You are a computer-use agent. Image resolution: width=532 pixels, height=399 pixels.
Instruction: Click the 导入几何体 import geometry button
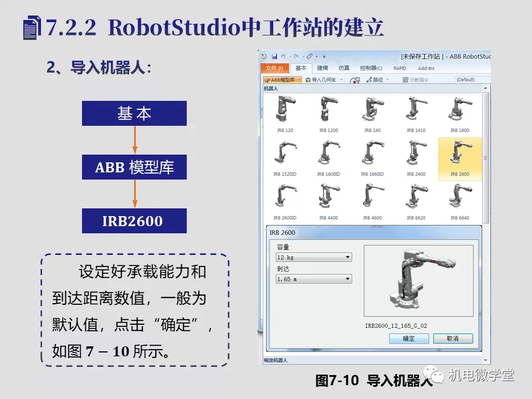[321, 80]
